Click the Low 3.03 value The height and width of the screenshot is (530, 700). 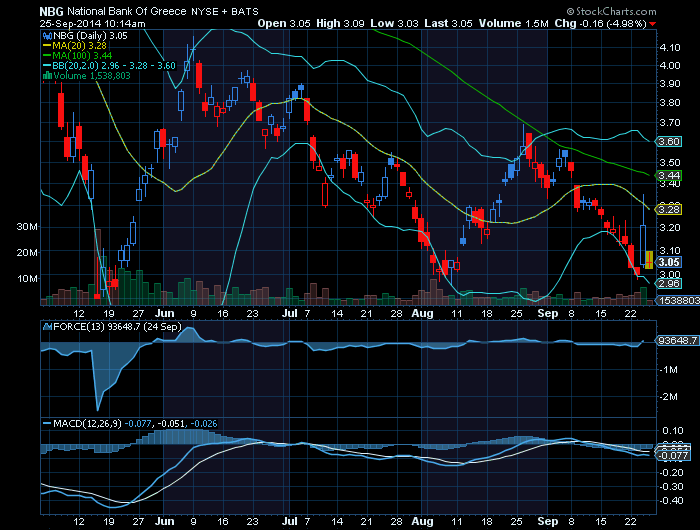coord(394,23)
